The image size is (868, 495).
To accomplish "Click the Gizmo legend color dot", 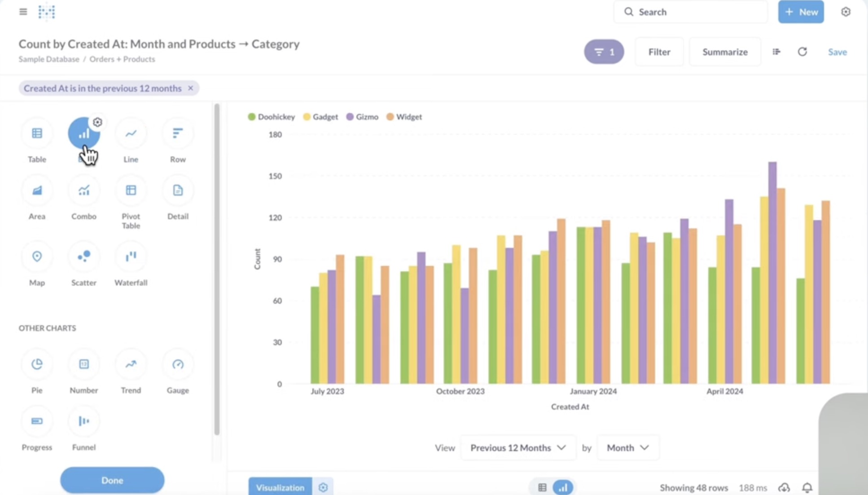I will click(350, 117).
